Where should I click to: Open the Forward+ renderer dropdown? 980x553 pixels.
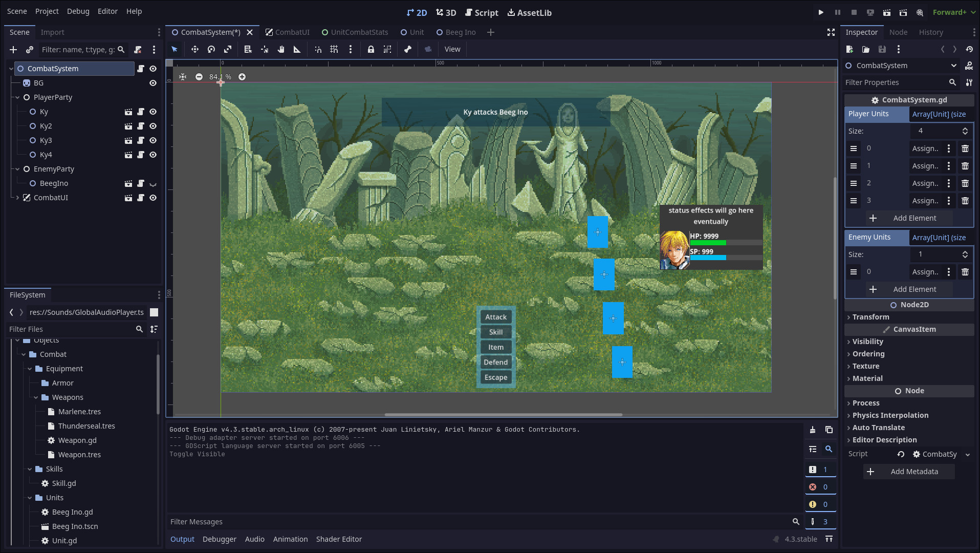pyautogui.click(x=953, y=12)
